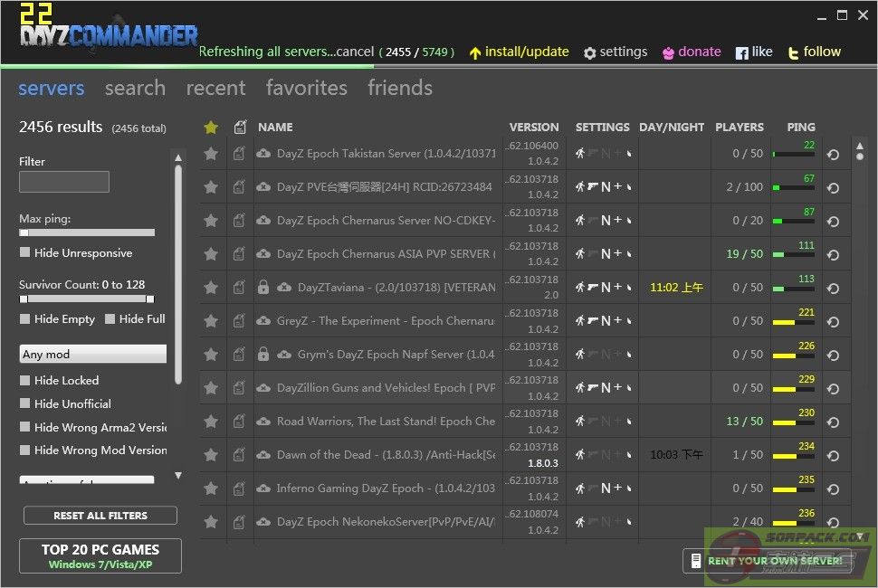Click the install/update arrow icon
The image size is (878, 588).
pos(475,53)
